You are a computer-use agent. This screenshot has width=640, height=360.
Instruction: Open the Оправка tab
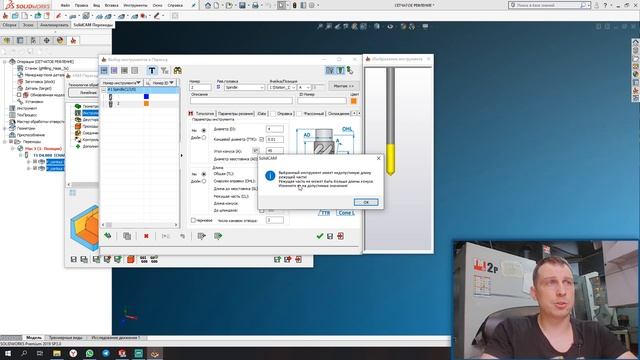pos(284,113)
